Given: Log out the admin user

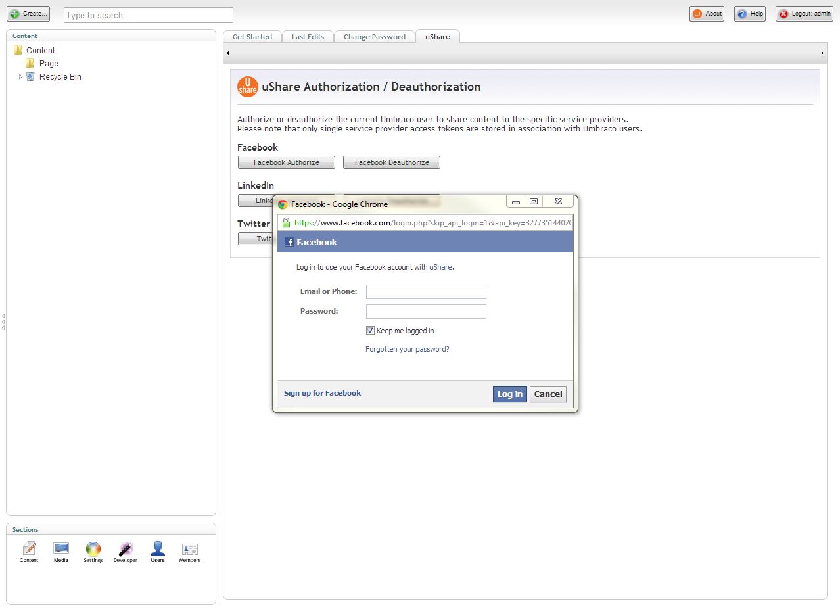Looking at the screenshot, I should 805,14.
